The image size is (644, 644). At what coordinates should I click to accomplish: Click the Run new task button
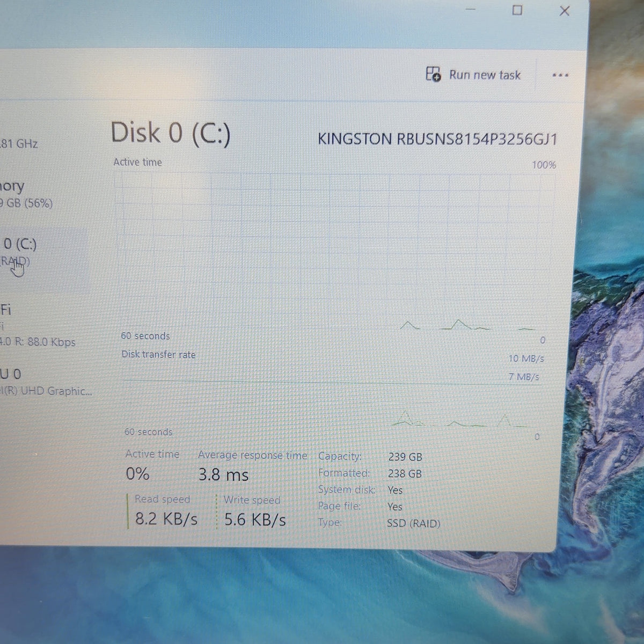coord(473,75)
